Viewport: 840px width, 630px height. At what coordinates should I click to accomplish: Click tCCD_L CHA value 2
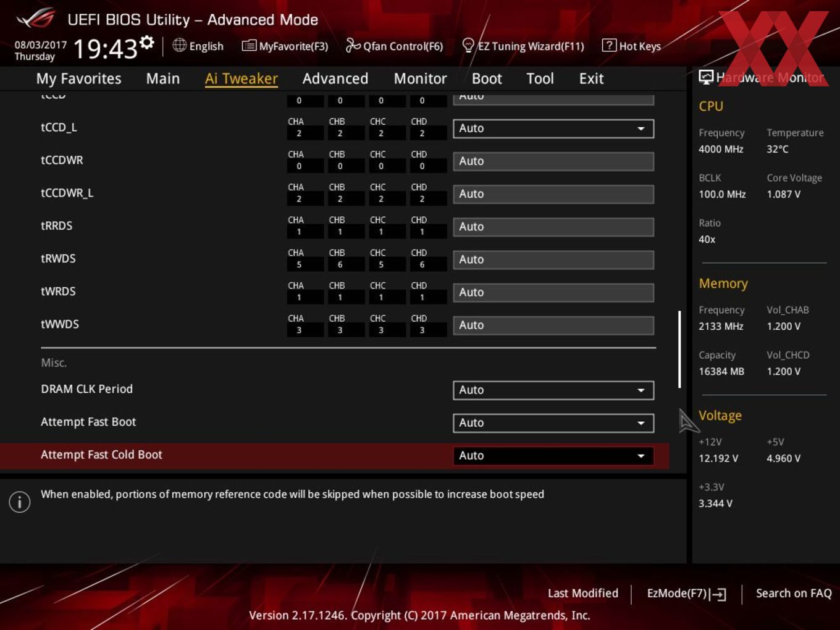299,133
